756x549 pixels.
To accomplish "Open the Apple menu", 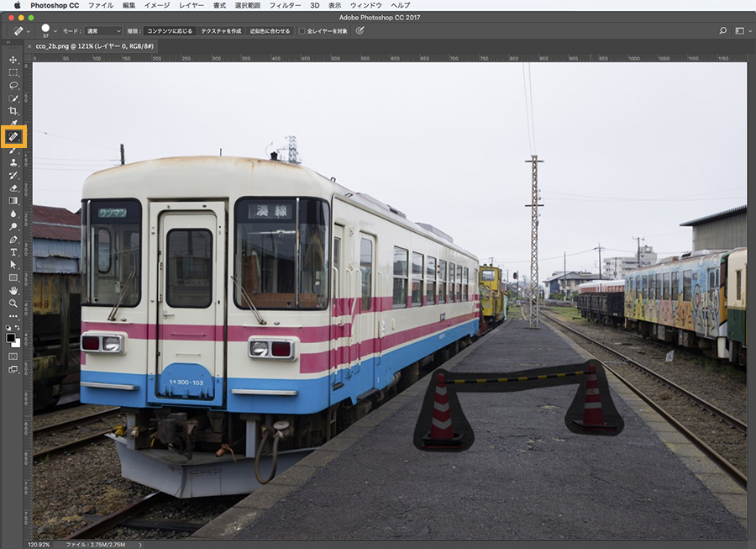I will click(18, 5).
